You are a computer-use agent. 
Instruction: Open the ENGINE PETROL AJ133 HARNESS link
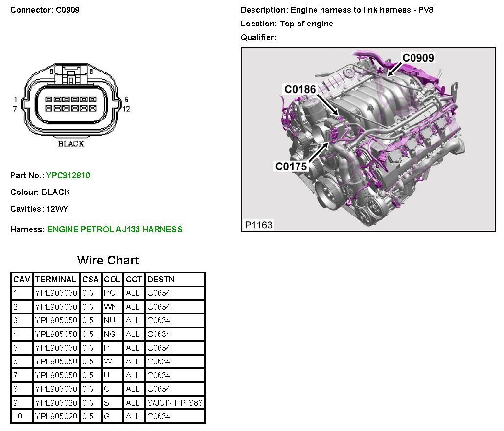pyautogui.click(x=115, y=229)
